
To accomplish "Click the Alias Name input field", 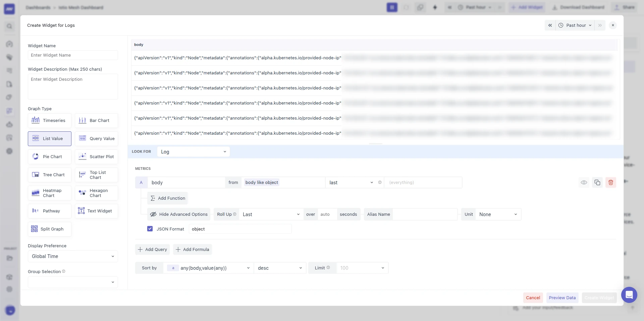I will (x=425, y=214).
